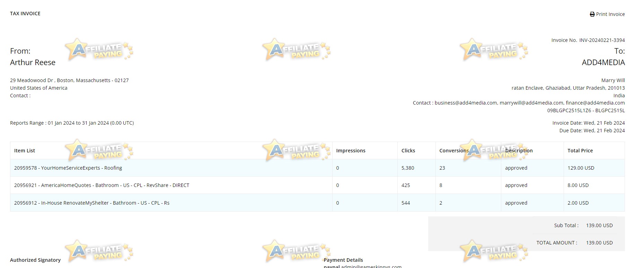644x268 pixels.
Task: Click the recipient name ADD4MEDIA
Action: (603, 62)
